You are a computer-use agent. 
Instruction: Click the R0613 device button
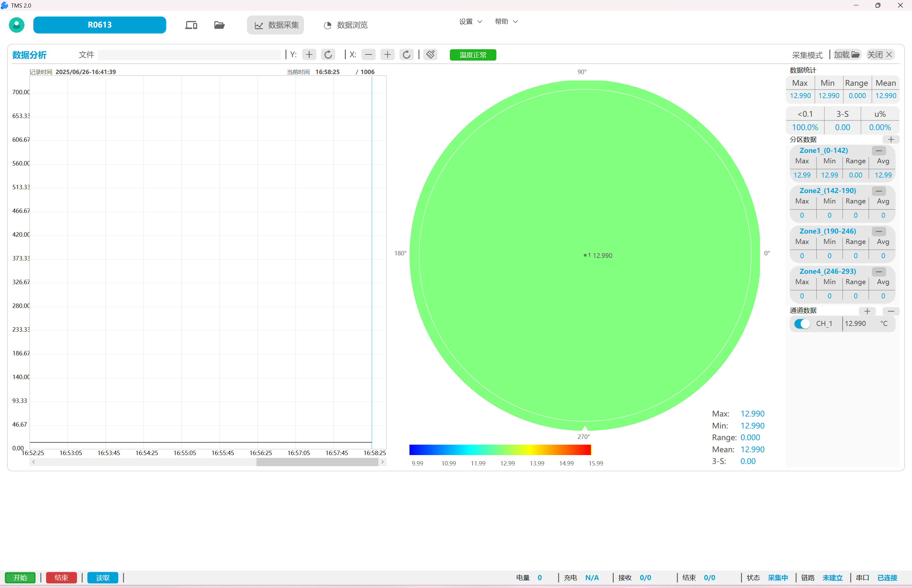click(x=100, y=25)
